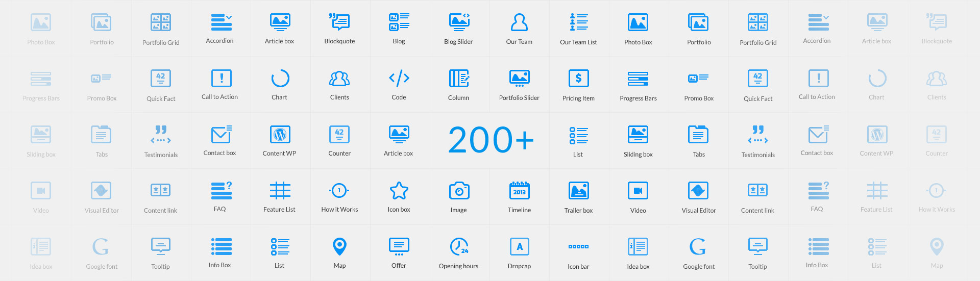Choose the Image camera icon

pyautogui.click(x=458, y=191)
